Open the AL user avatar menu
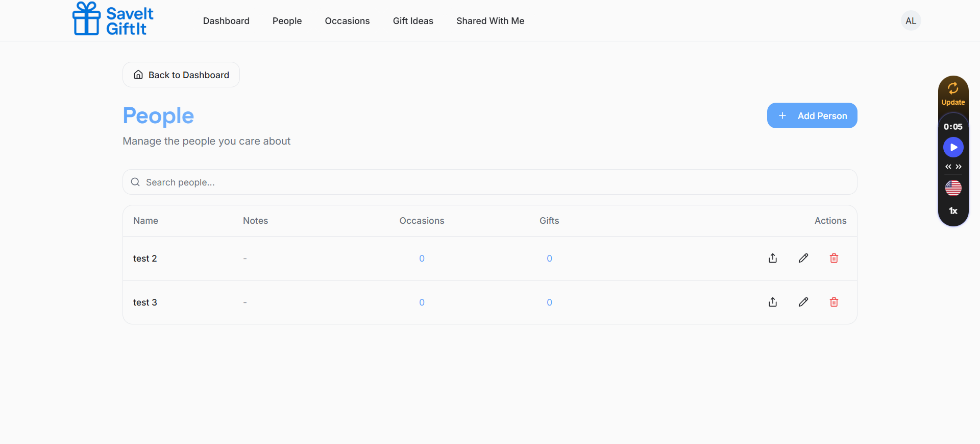Screen dimensions: 980x444 (x=911, y=21)
